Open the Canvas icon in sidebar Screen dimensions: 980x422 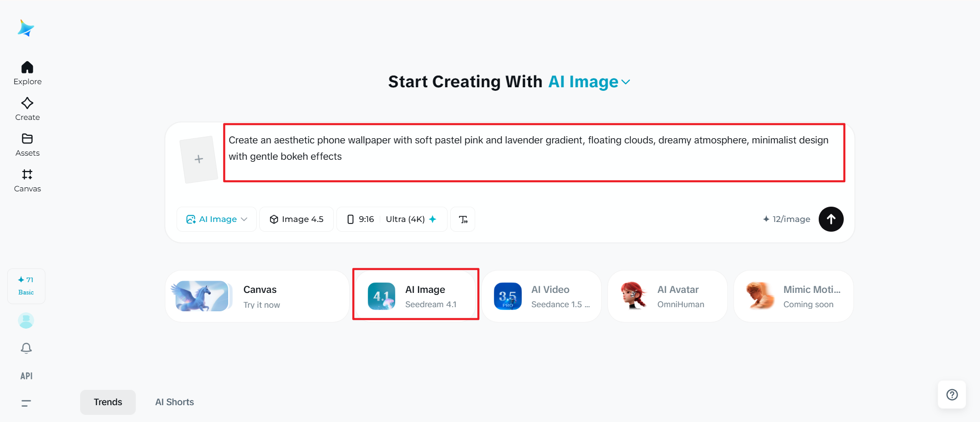(x=27, y=175)
